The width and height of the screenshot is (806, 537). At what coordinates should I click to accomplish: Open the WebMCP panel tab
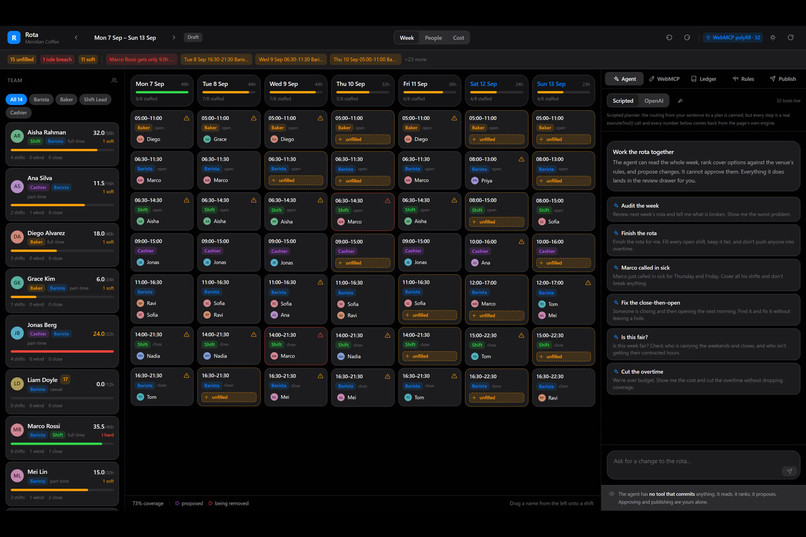[664, 79]
